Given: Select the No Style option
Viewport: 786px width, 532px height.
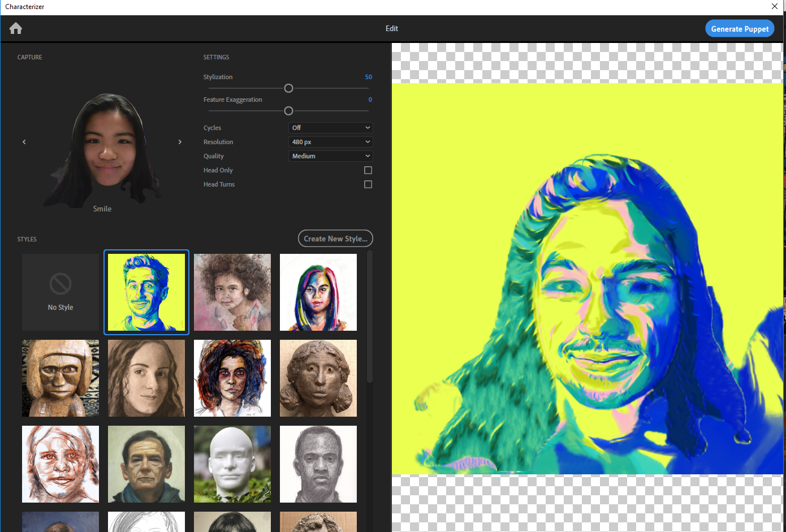Looking at the screenshot, I should pos(61,292).
